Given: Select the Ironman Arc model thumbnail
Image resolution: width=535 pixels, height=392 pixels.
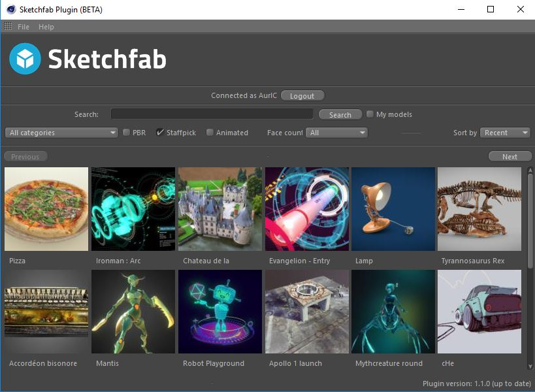Looking at the screenshot, I should point(133,209).
